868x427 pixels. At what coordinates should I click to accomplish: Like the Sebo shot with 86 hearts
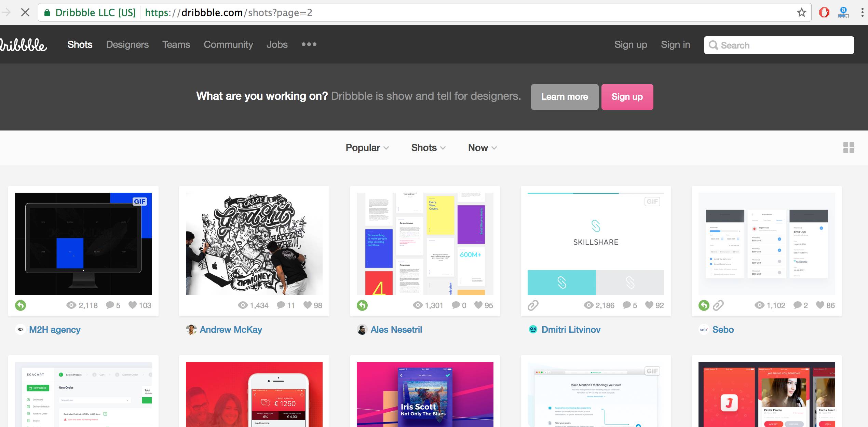coord(820,305)
